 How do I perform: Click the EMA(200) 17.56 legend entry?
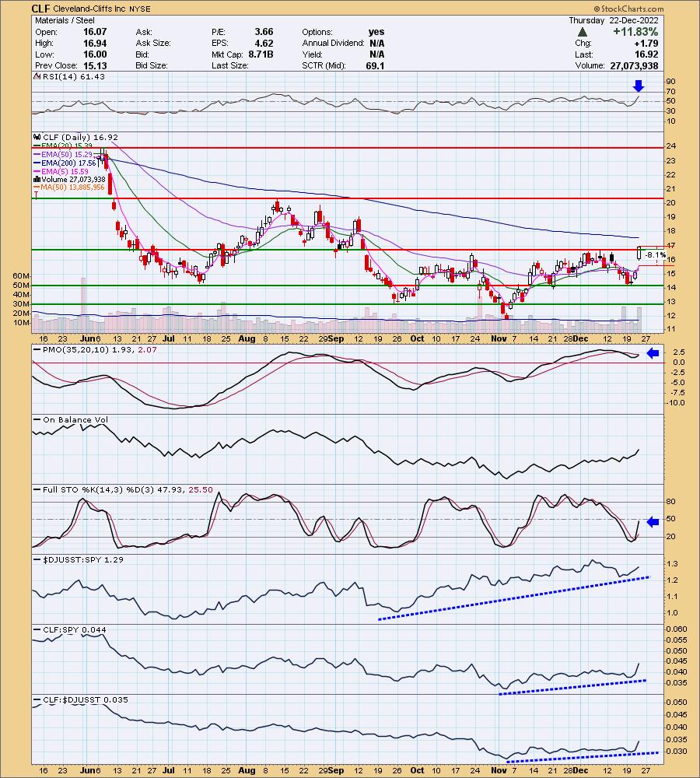(65, 163)
